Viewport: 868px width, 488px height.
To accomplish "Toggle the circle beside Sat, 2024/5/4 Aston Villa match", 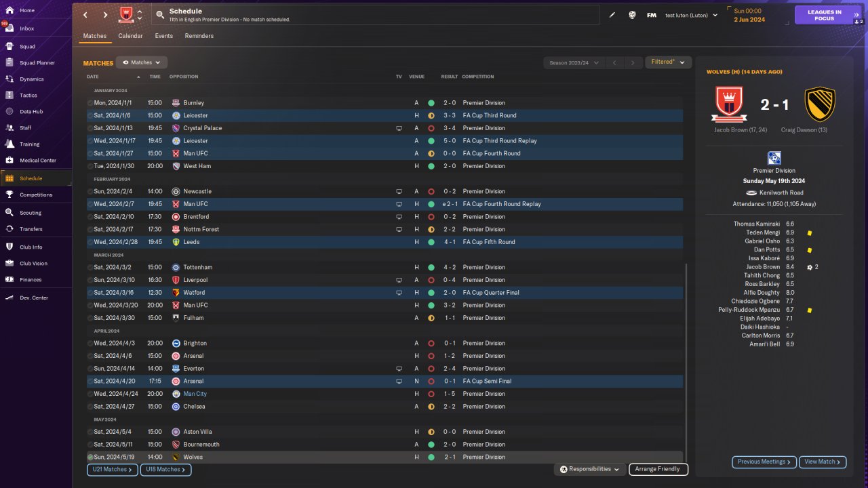I will click(90, 432).
